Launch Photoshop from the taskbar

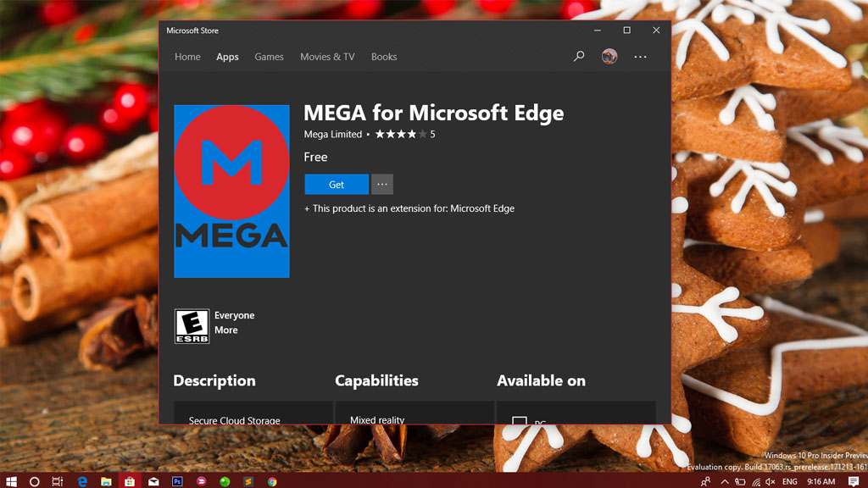[177, 481]
